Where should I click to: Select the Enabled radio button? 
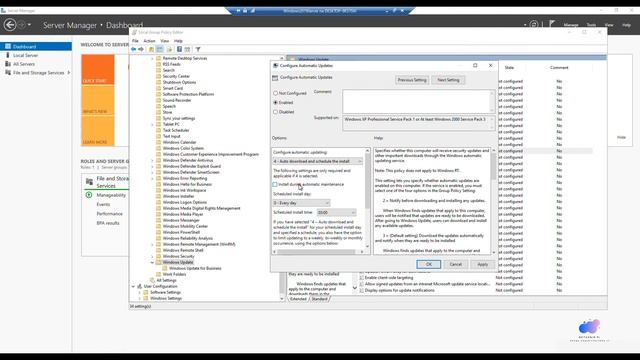[x=276, y=102]
